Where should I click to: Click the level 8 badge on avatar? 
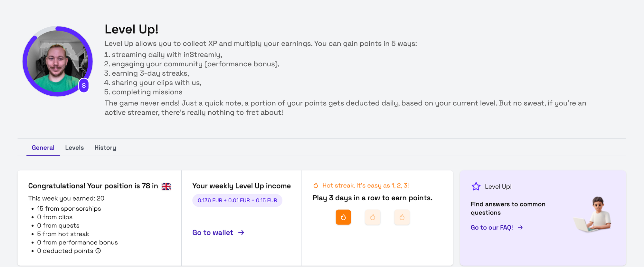(84, 85)
